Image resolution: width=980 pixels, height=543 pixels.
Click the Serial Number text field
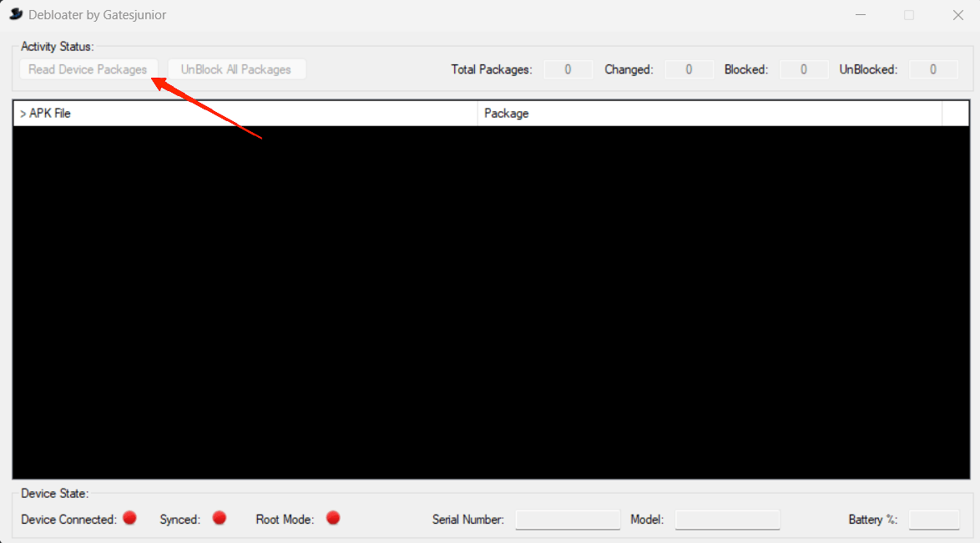click(568, 520)
